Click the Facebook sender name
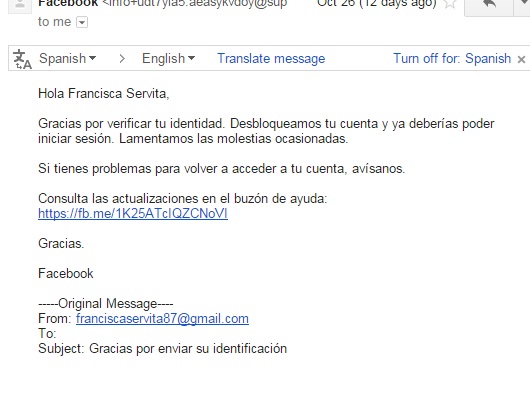This screenshot has height=405, width=530. (x=68, y=4)
